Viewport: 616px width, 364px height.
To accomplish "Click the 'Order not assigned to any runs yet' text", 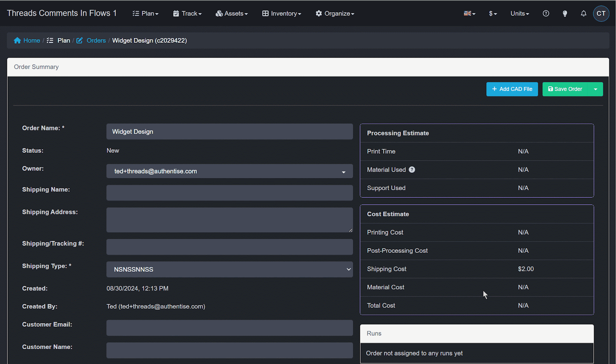I will [414, 353].
